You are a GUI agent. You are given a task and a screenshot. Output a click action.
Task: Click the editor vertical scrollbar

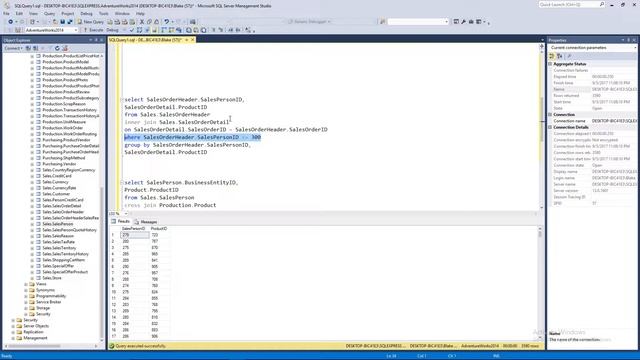pos(542,127)
